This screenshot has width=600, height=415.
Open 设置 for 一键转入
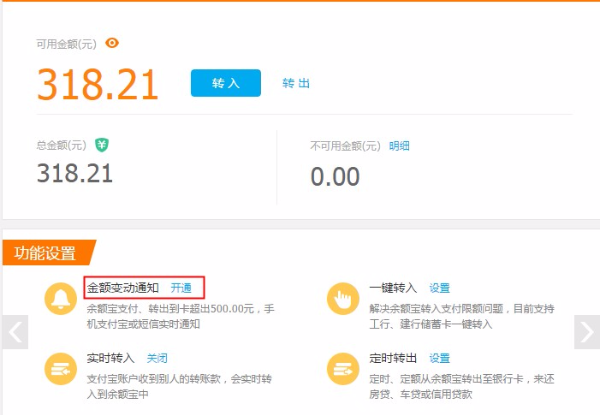pyautogui.click(x=440, y=288)
